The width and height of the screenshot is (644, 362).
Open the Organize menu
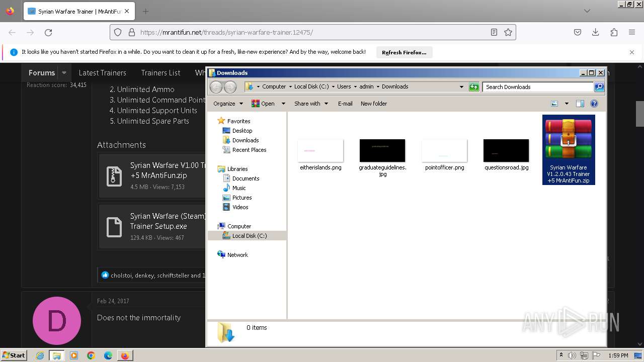point(228,104)
